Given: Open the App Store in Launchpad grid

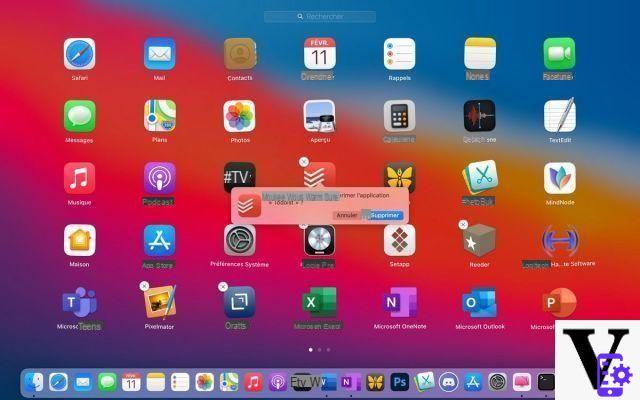Looking at the screenshot, I should tap(160, 240).
